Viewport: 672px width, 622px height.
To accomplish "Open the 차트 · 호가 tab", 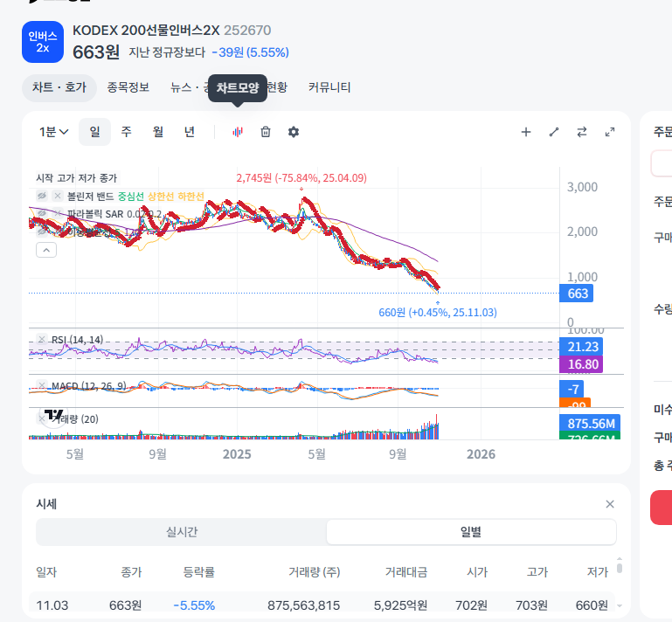I will click(x=59, y=87).
